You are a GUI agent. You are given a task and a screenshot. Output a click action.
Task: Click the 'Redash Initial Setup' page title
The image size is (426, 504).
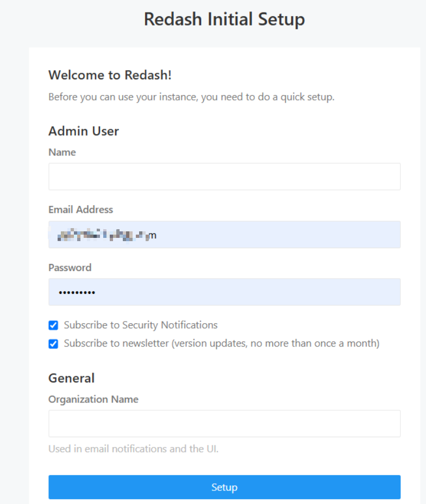(x=224, y=19)
